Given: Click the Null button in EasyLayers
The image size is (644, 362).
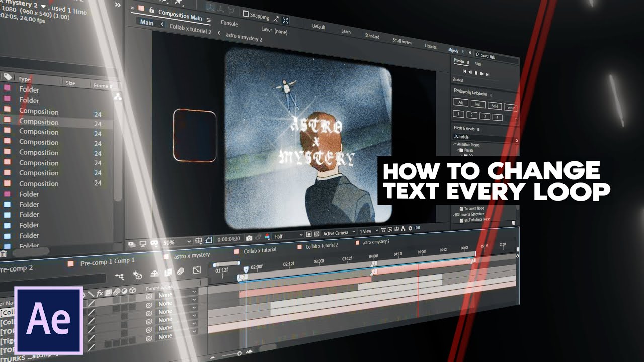Looking at the screenshot, I should pyautogui.click(x=478, y=104).
